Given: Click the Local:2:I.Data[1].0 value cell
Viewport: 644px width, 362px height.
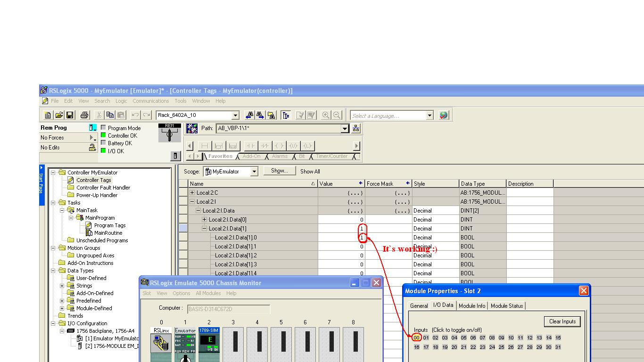Looking at the screenshot, I should coord(341,238).
